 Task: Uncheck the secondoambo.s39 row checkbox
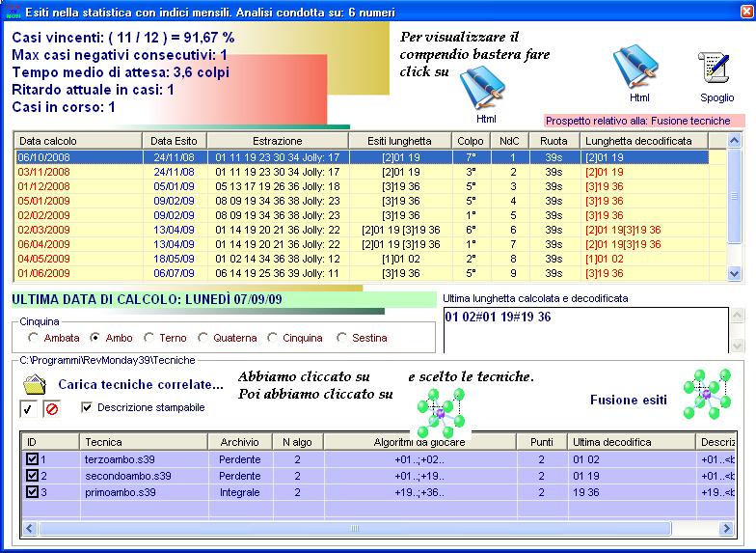click(x=33, y=475)
